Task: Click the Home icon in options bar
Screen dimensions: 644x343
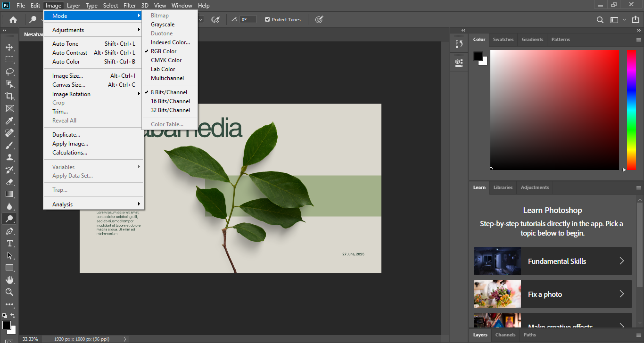Action: [13, 20]
